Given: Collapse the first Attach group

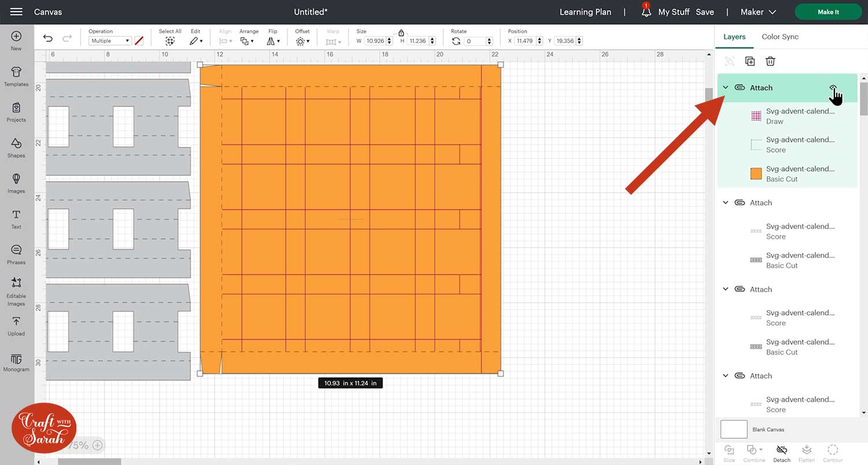Looking at the screenshot, I should [x=726, y=88].
